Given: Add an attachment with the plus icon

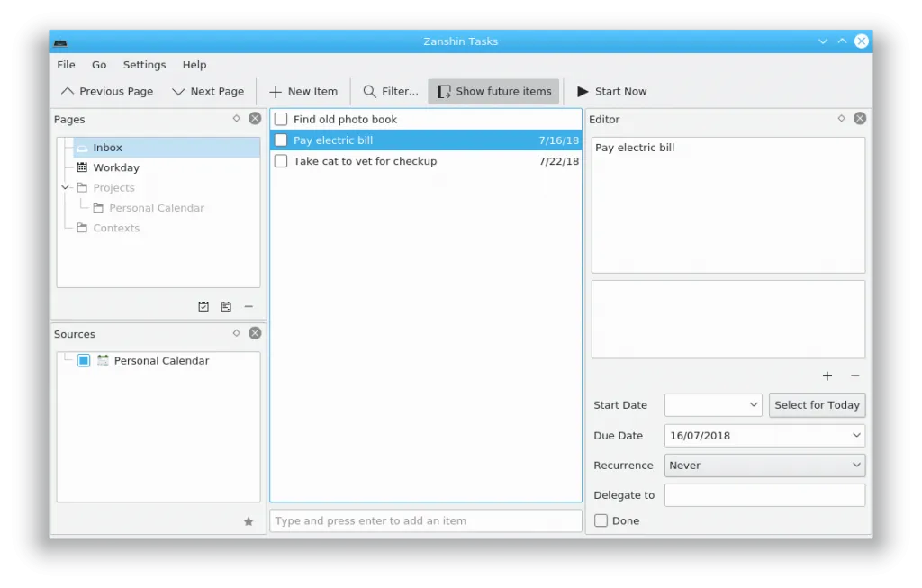Looking at the screenshot, I should pyautogui.click(x=827, y=375).
